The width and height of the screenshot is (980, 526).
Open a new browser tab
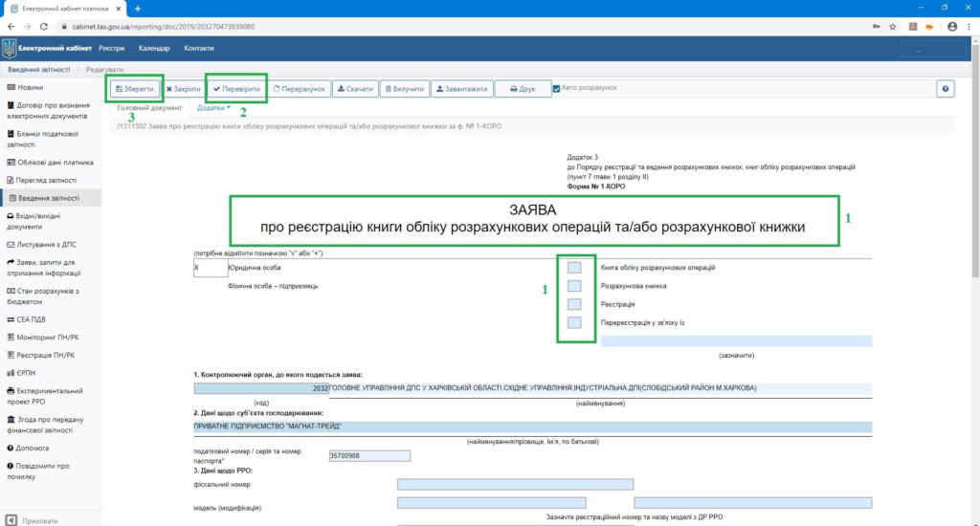point(138,9)
